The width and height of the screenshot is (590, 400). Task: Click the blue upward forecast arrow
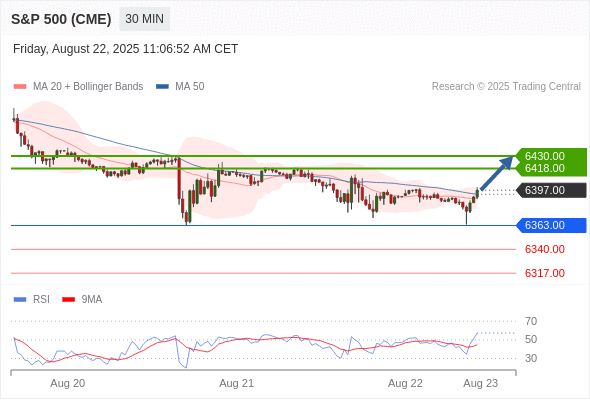pos(497,173)
